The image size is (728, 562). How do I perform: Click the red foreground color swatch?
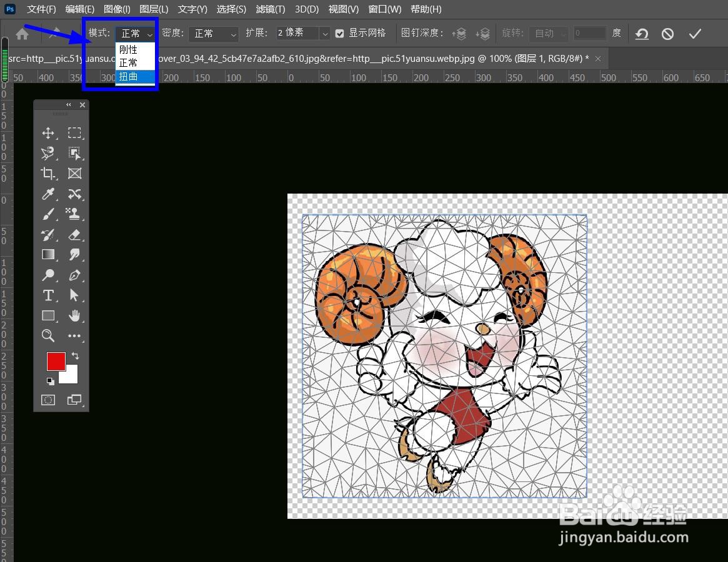pyautogui.click(x=55, y=361)
